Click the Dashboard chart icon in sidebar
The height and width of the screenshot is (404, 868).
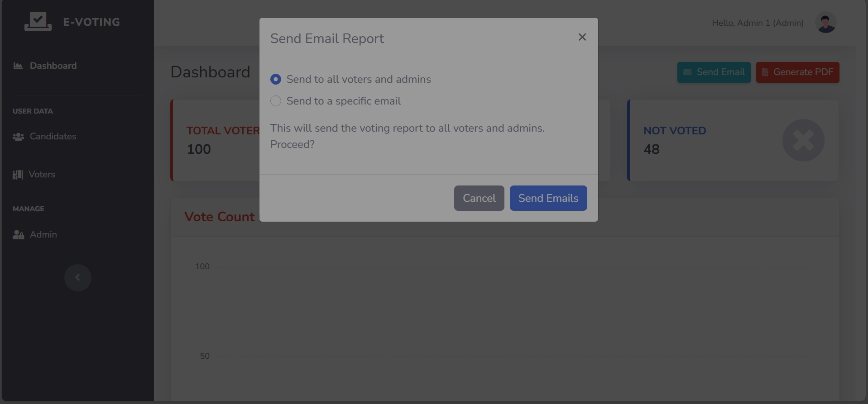(x=18, y=66)
